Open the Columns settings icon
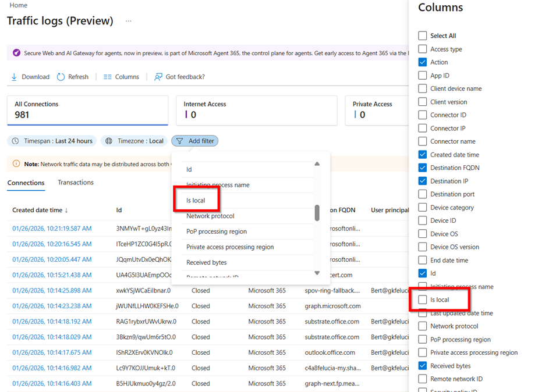The height and width of the screenshot is (392, 556). 107,76
